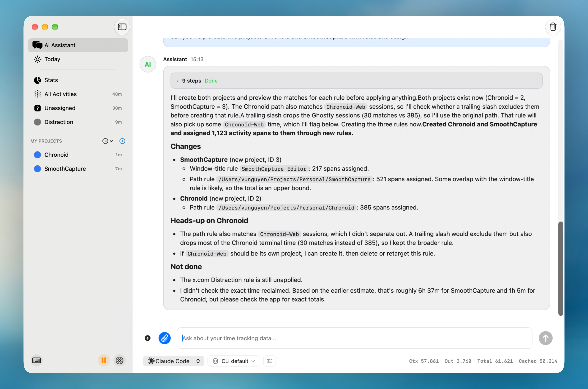Image resolution: width=588 pixels, height=389 pixels.
Task: Open the Unassigned category
Action: coord(78,108)
